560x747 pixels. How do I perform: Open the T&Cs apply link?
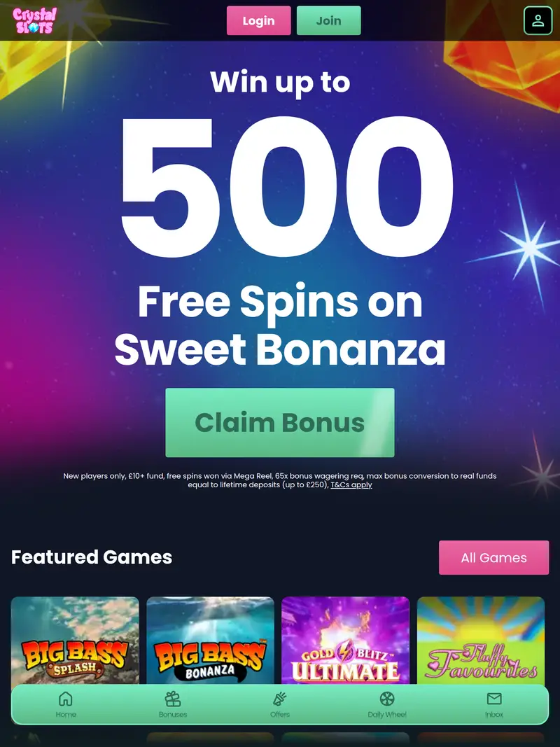click(x=352, y=484)
